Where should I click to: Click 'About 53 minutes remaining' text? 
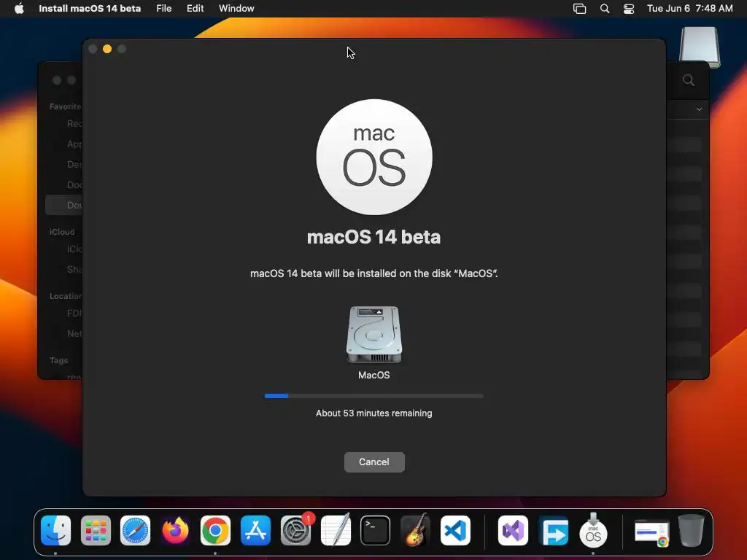[x=374, y=413]
